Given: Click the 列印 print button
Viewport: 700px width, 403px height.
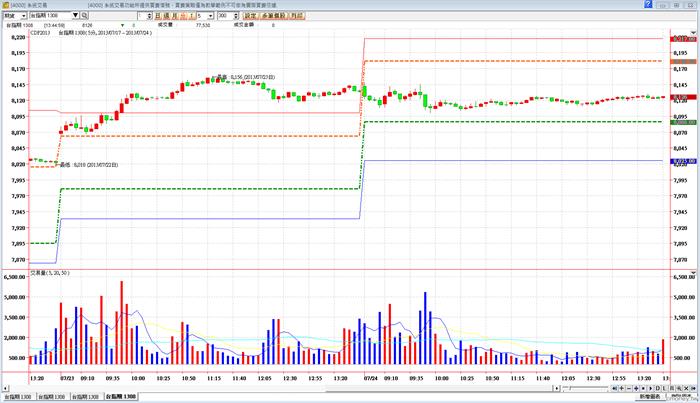Looking at the screenshot, I should click(x=296, y=16).
